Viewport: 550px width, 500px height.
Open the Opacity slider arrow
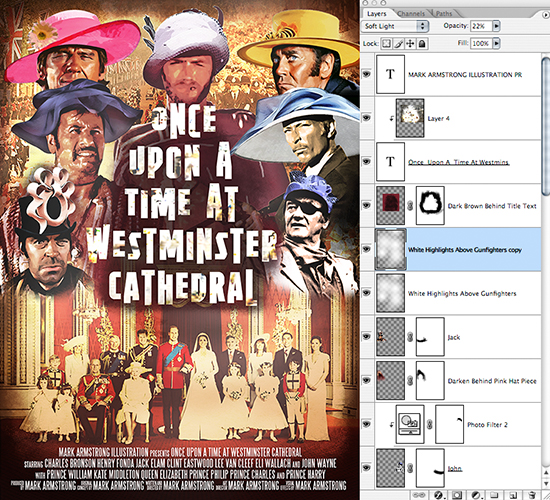point(496,26)
